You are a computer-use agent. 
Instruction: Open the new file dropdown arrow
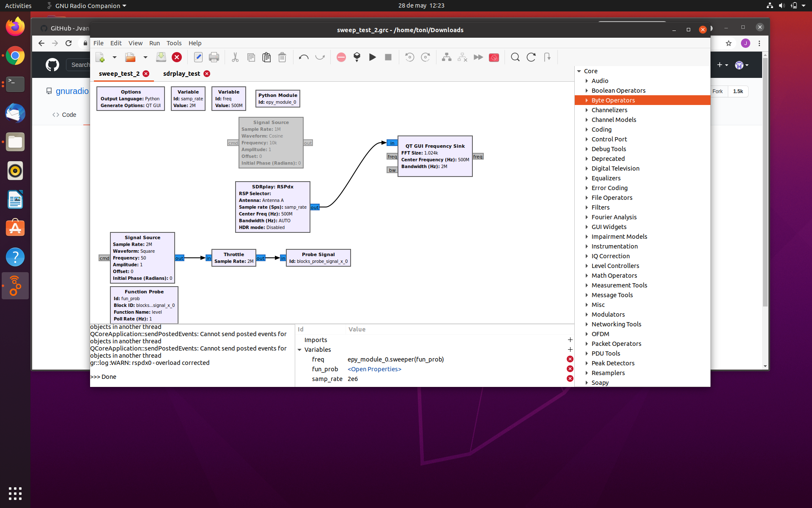(x=114, y=57)
